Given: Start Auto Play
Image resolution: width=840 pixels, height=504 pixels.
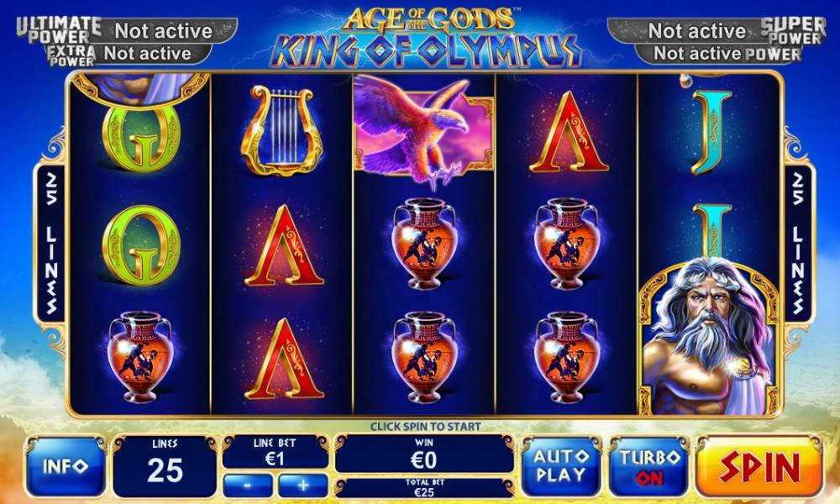Looking at the screenshot, I should click(561, 466).
